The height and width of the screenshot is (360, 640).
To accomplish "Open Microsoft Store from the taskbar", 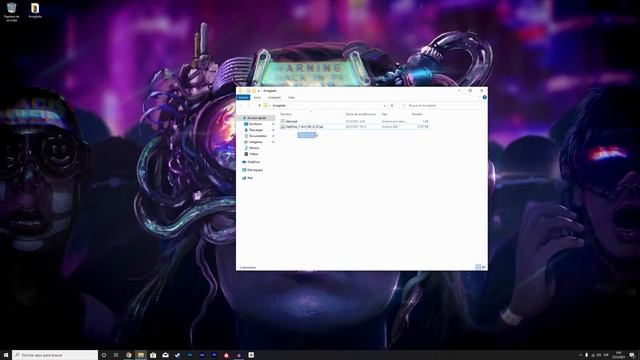I will 153,355.
